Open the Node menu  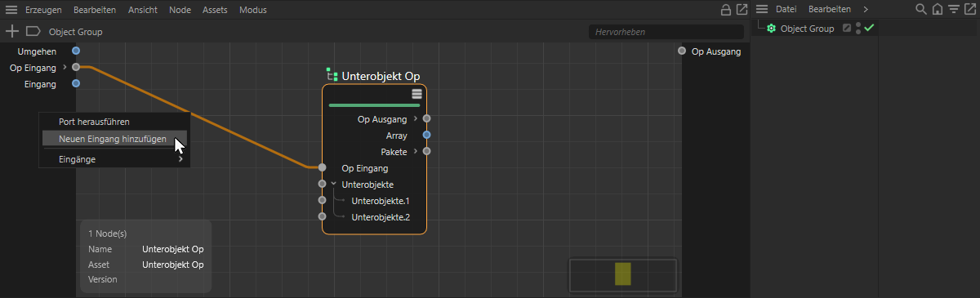pyautogui.click(x=180, y=10)
